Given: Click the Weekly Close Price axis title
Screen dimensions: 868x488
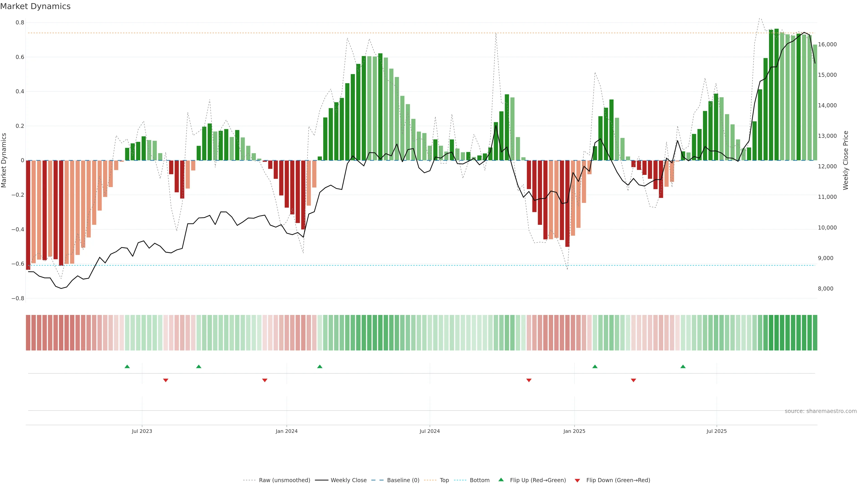Looking at the screenshot, I should 845,160.
